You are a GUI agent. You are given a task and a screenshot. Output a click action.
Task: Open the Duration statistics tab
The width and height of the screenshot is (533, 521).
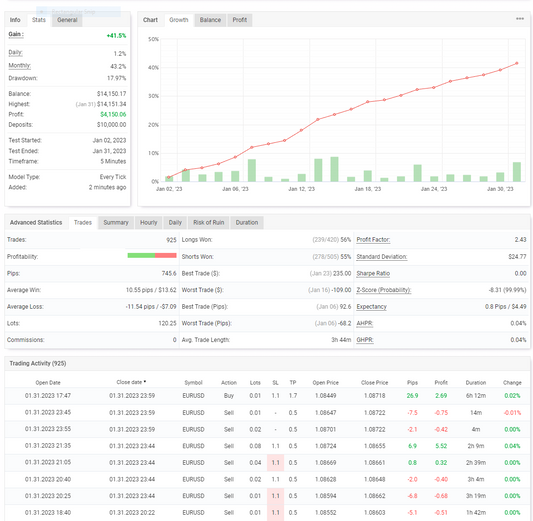(247, 223)
